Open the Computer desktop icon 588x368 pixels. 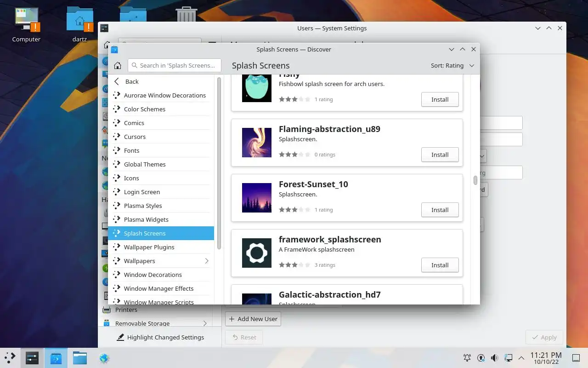pyautogui.click(x=26, y=25)
